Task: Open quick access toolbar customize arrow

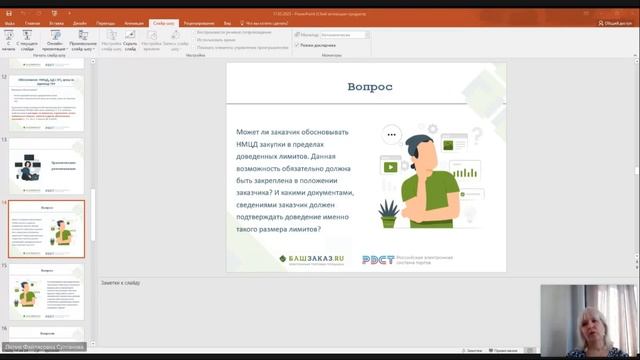Action: [x=69, y=13]
